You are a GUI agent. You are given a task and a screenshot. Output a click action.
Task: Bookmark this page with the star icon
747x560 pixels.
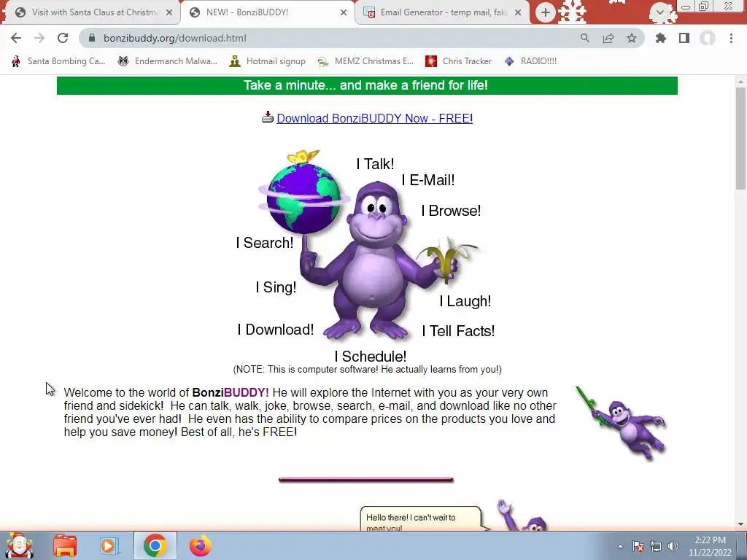click(632, 38)
